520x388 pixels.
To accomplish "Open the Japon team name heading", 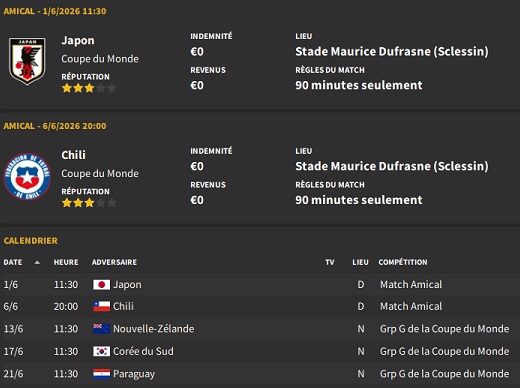I will [78, 40].
